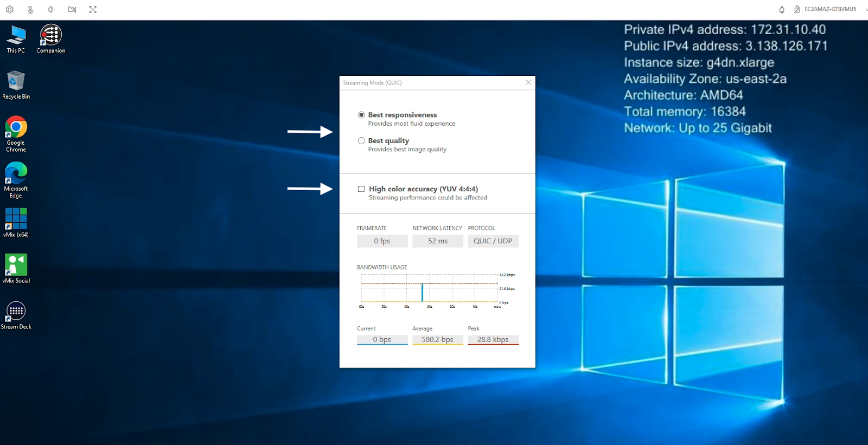Select the Recycle Bin icon
868x445 pixels.
(x=16, y=85)
